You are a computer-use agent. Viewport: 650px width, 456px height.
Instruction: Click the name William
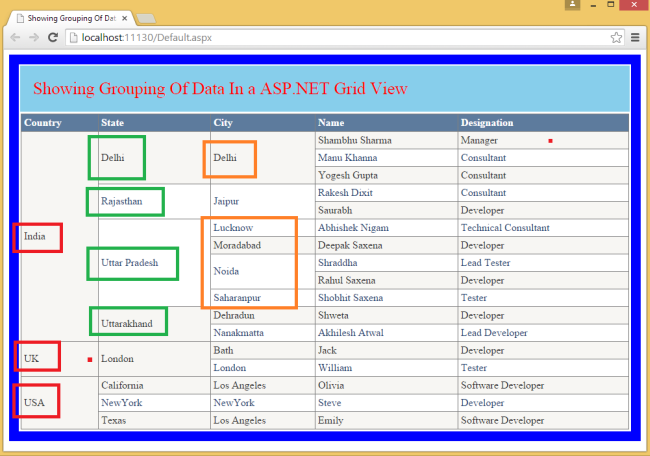point(335,368)
